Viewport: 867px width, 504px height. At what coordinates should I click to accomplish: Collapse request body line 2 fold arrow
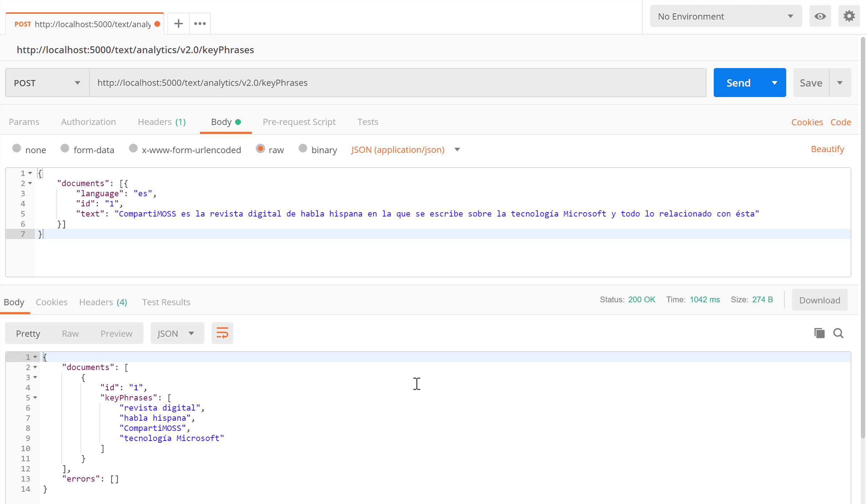(30, 183)
